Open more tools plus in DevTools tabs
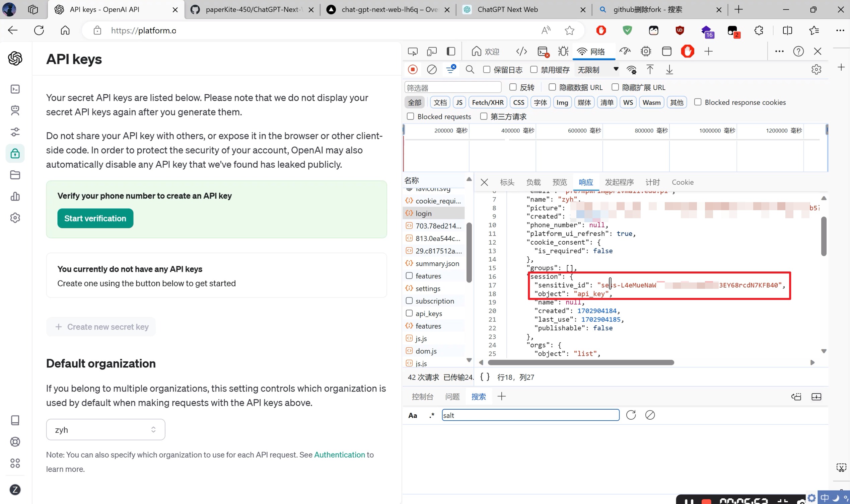Viewport: 850px width, 504px height. [709, 51]
